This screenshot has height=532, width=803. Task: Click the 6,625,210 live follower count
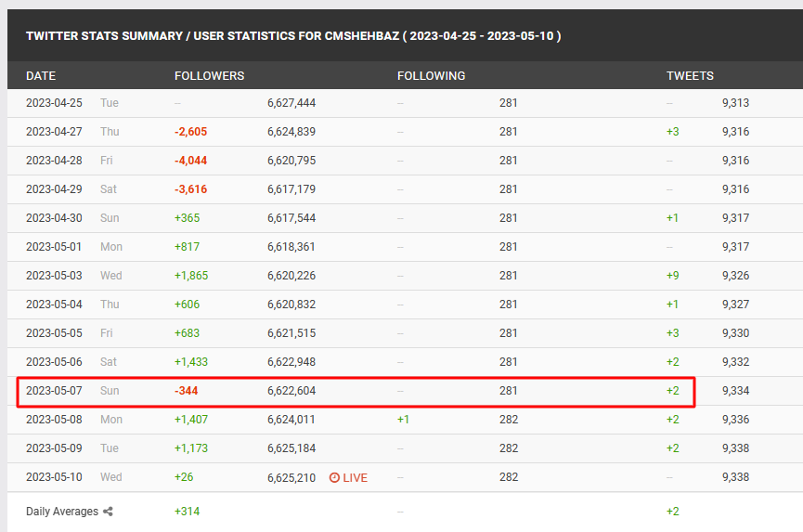click(291, 477)
